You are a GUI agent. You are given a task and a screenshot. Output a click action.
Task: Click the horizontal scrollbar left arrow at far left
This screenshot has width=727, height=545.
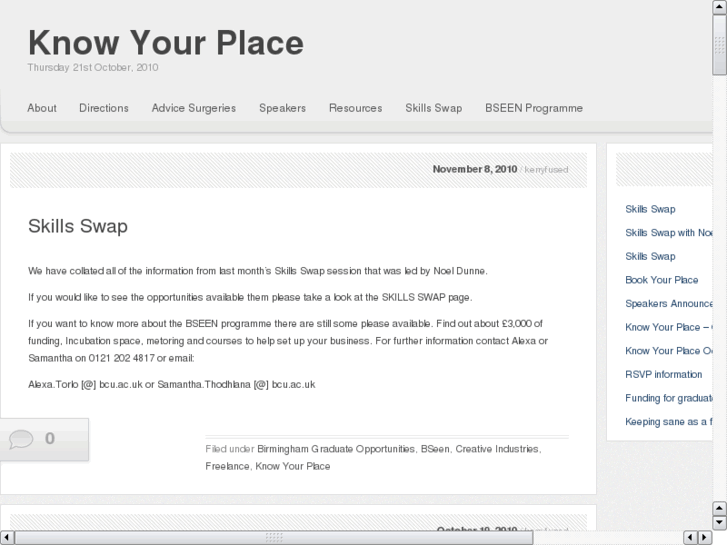pos(6,537)
